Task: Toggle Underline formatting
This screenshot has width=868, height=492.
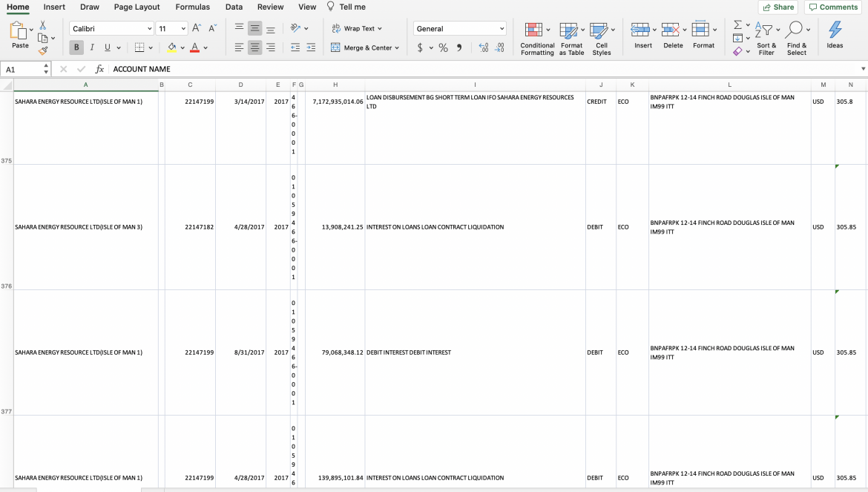Action: (x=108, y=47)
